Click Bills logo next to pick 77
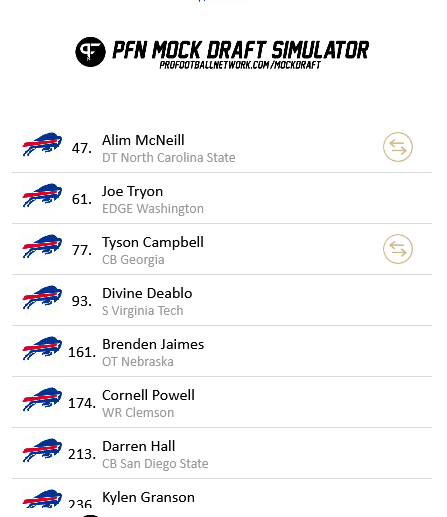The height and width of the screenshot is (517, 447). (x=42, y=246)
